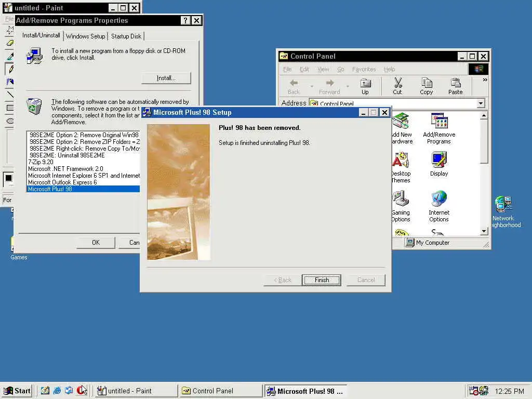Screen dimensions: 532x399
Task: Click the Forward arrow in Control Panel toolbar
Action: tap(329, 86)
